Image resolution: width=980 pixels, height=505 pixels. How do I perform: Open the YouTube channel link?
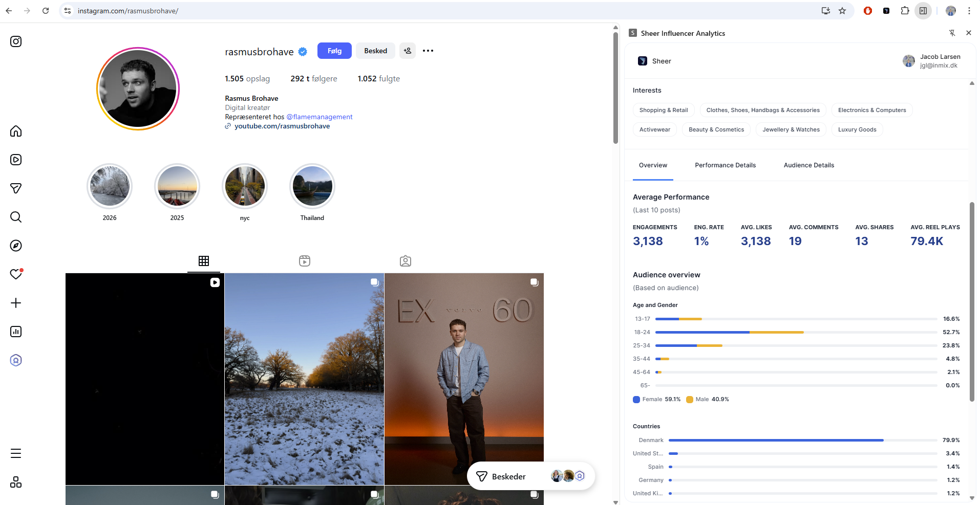tap(282, 126)
